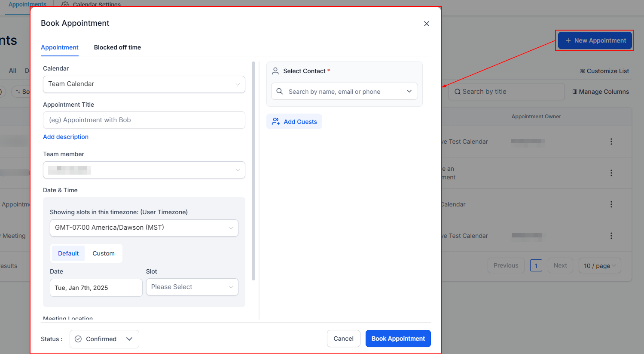Close the Book Appointment dialog

click(x=426, y=24)
